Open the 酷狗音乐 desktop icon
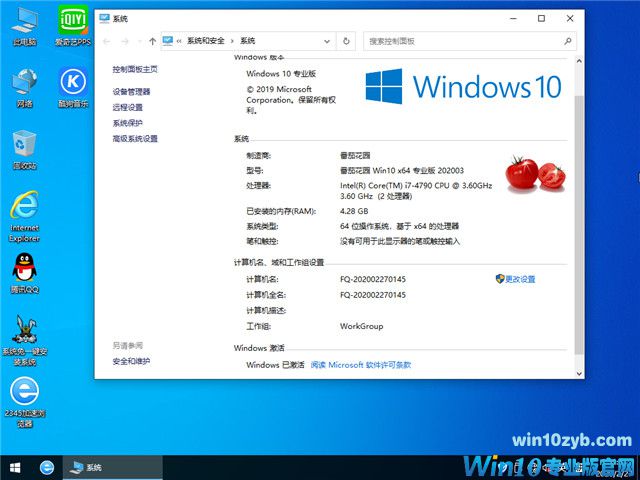Screen dimensions: 640x480 click(73, 87)
